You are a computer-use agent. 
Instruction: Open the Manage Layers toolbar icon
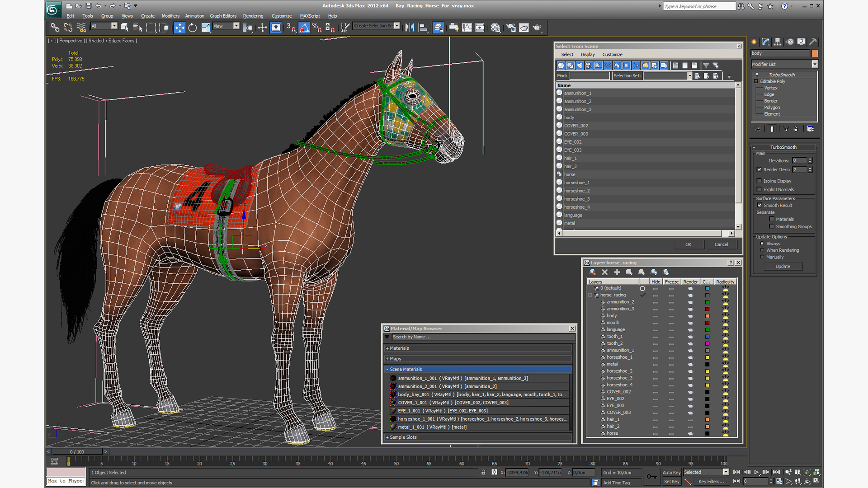coord(438,28)
